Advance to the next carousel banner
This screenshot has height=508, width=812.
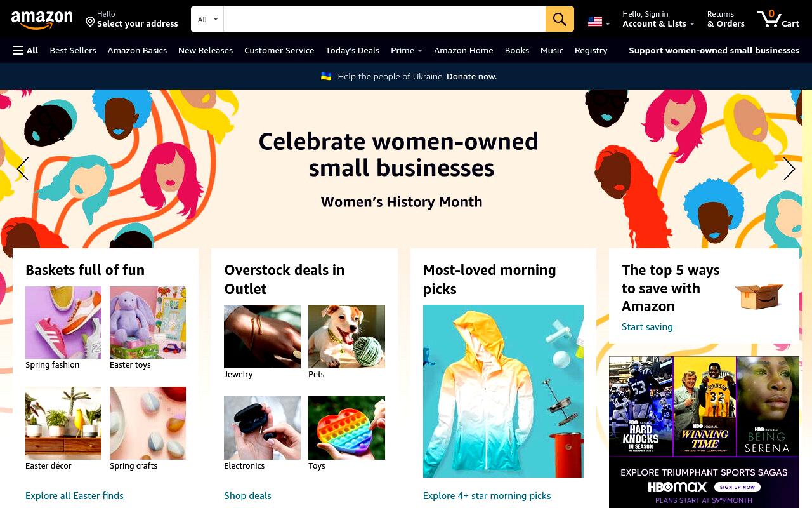[789, 169]
